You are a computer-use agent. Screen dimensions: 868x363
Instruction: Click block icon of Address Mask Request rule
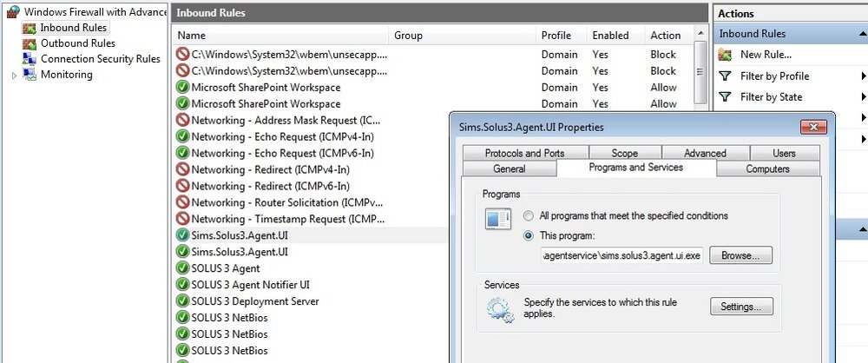click(x=182, y=120)
